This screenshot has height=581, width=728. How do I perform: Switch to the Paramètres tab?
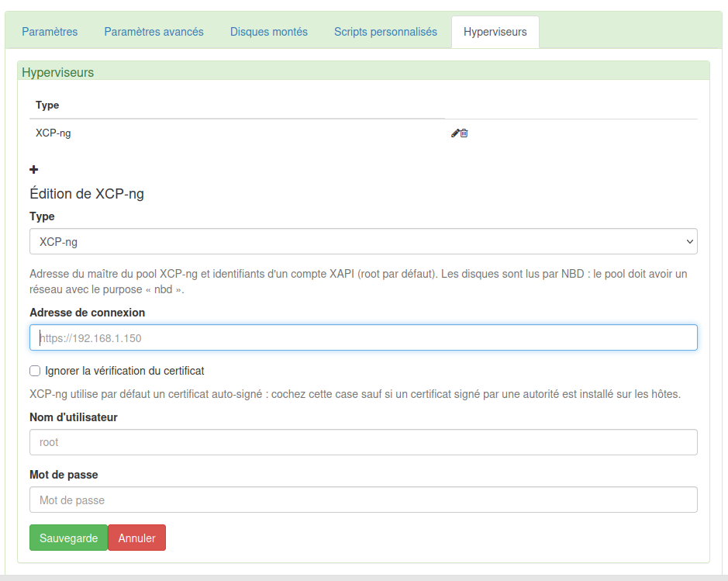click(x=50, y=32)
